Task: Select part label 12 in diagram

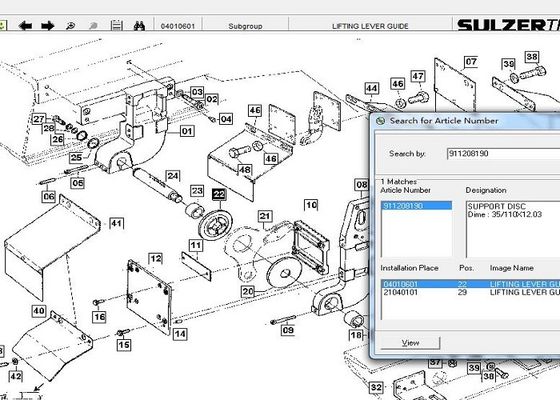Action: coord(156,259)
